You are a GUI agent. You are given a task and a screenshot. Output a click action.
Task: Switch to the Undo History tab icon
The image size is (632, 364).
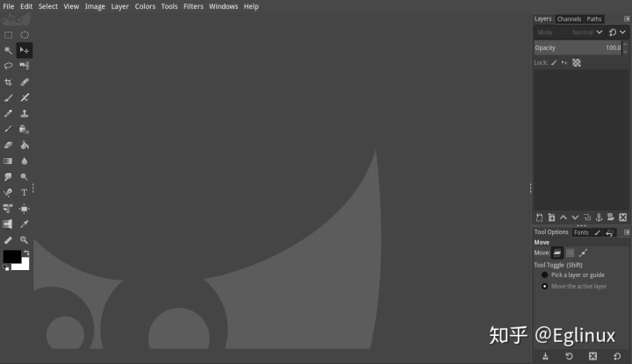610,232
